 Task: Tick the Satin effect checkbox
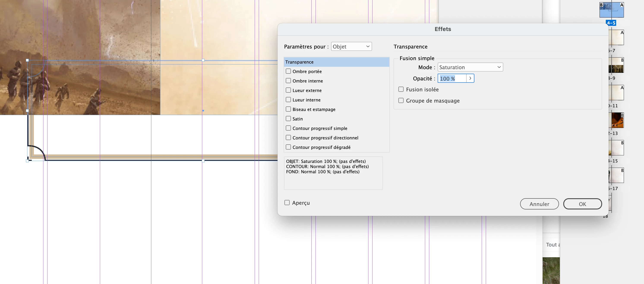coord(288,119)
